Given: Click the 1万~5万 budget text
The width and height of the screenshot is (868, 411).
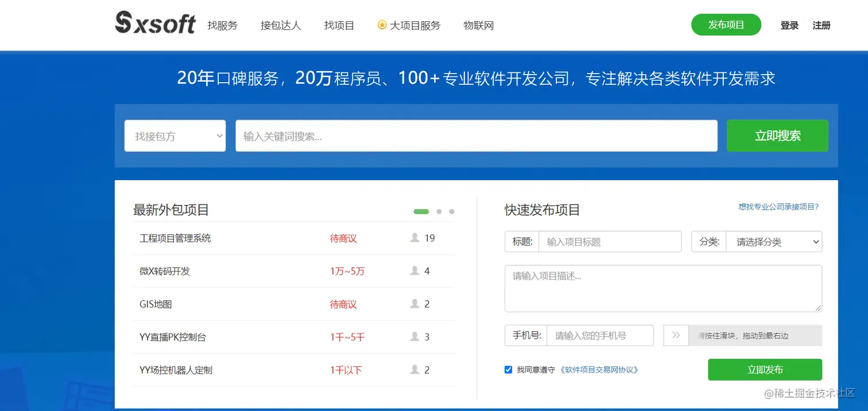Looking at the screenshot, I should [x=347, y=271].
